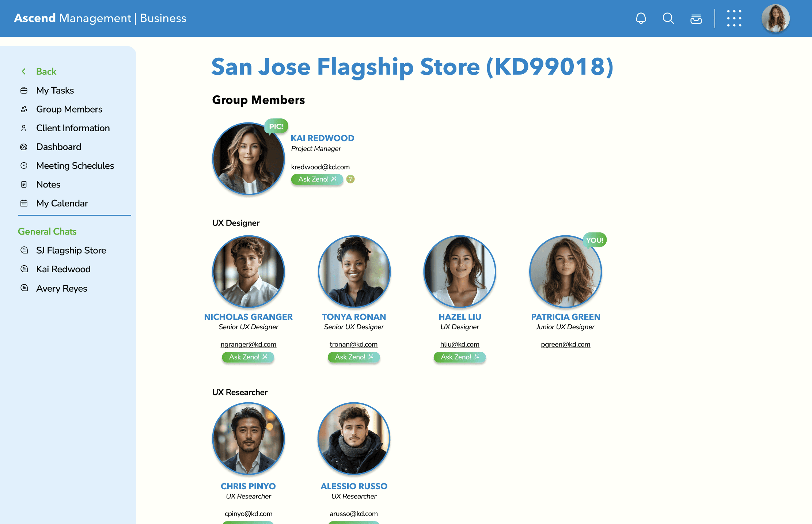The image size is (812, 524).
Task: Click ngranger@kd.com email link
Action: click(x=248, y=344)
